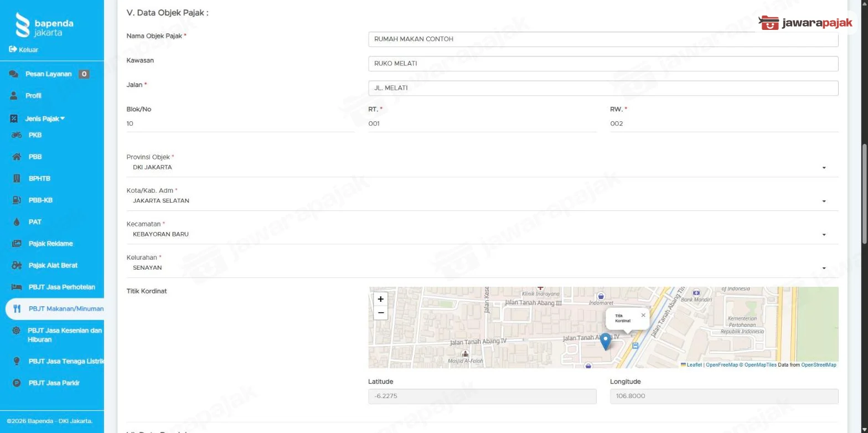The height and width of the screenshot is (433, 868).
Task: Click the Kesenian dan Hiburan icon
Action: pos(17,331)
